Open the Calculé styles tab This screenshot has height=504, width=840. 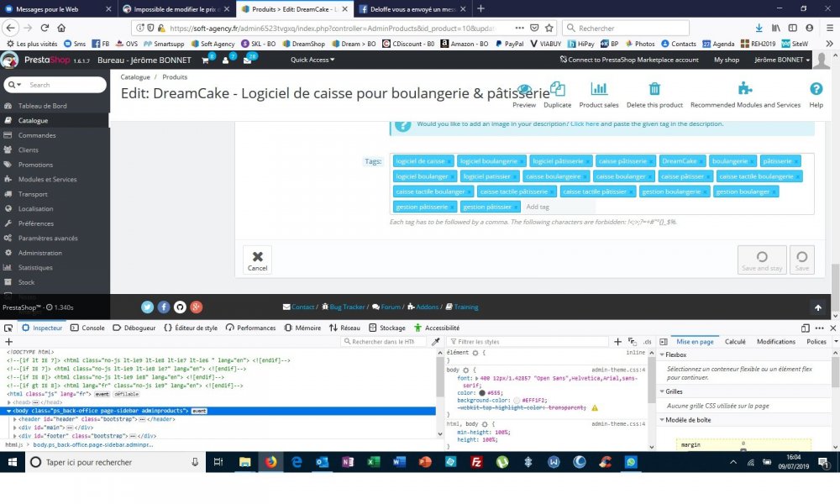pyautogui.click(x=735, y=342)
